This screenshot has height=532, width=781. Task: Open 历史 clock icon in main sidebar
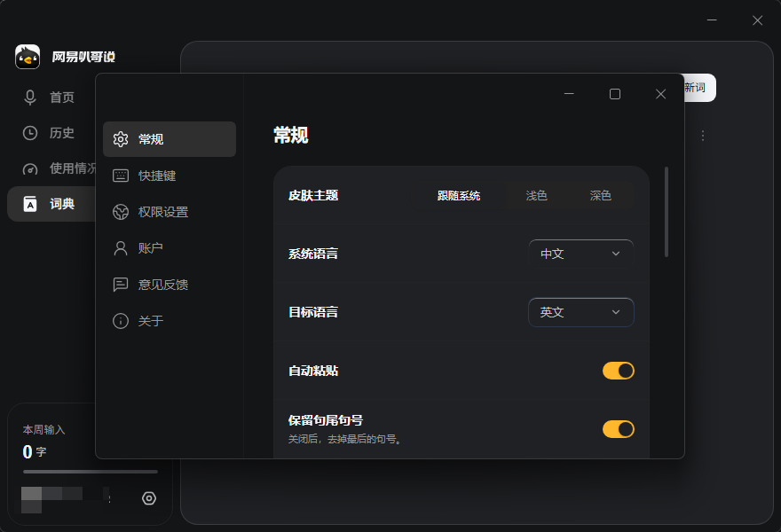click(x=30, y=133)
